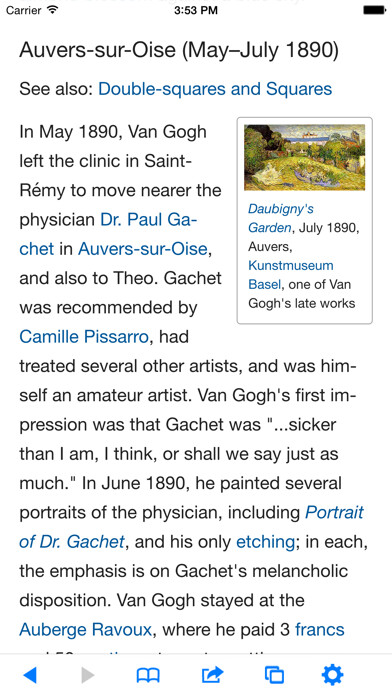
Task: Open the Auvers-sur-Oise link
Action: [x=143, y=249]
